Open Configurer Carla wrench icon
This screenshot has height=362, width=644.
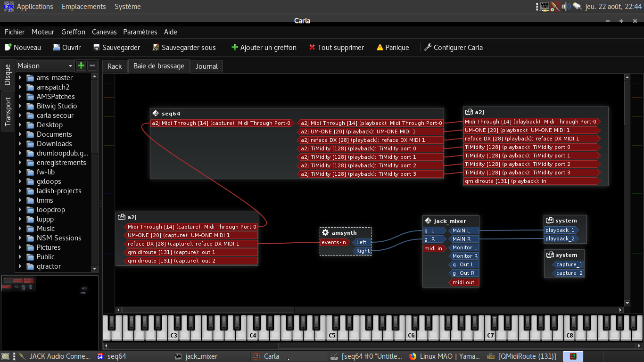(x=428, y=47)
